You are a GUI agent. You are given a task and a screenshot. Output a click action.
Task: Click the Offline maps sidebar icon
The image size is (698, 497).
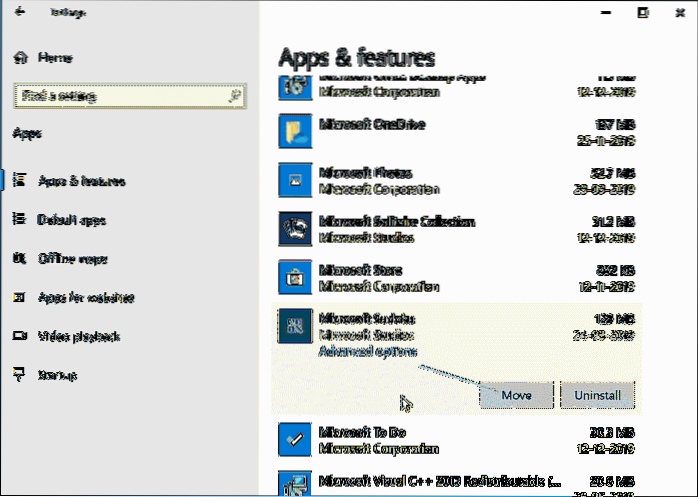point(19,258)
